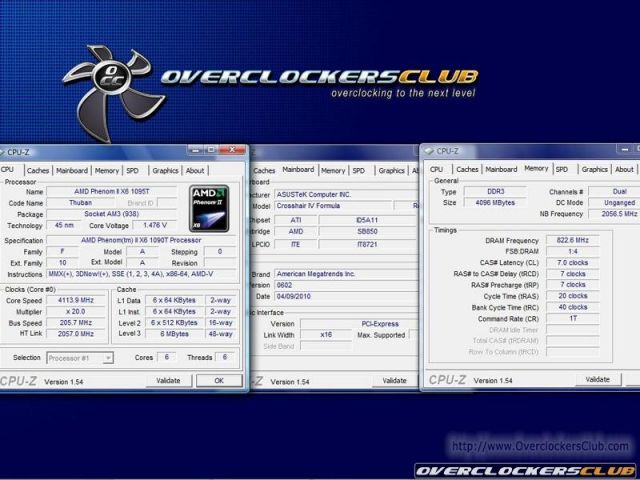This screenshot has height=480, width=640.
Task: Click BIOS date 04/09/2010
Action: (x=346, y=296)
